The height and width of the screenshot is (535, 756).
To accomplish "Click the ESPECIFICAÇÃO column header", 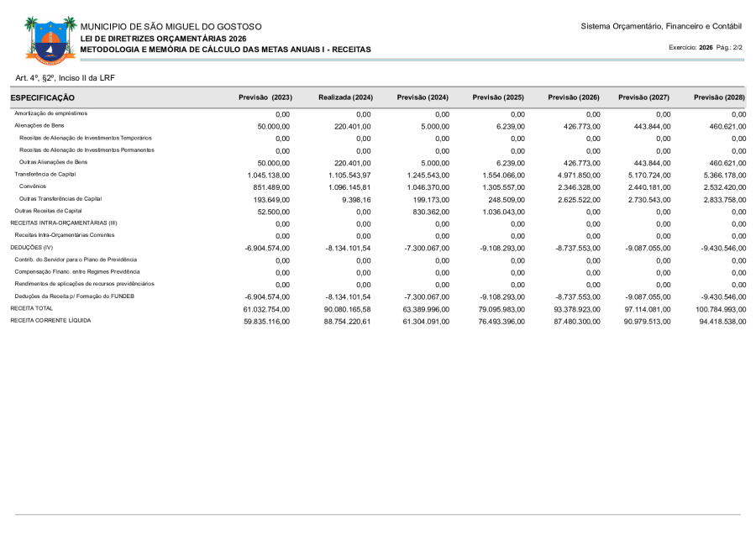I will coord(43,98).
